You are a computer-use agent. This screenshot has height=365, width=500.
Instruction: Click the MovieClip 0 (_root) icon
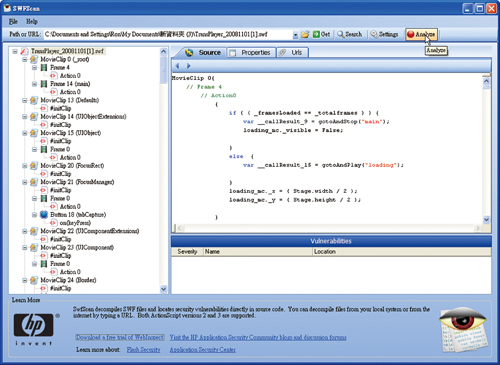pos(34,60)
